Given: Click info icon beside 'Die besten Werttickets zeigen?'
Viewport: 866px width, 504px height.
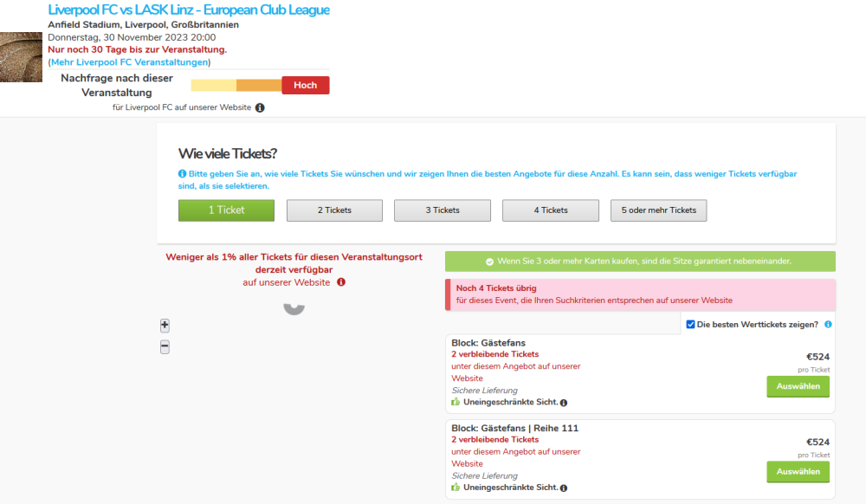Looking at the screenshot, I should click(x=828, y=325).
